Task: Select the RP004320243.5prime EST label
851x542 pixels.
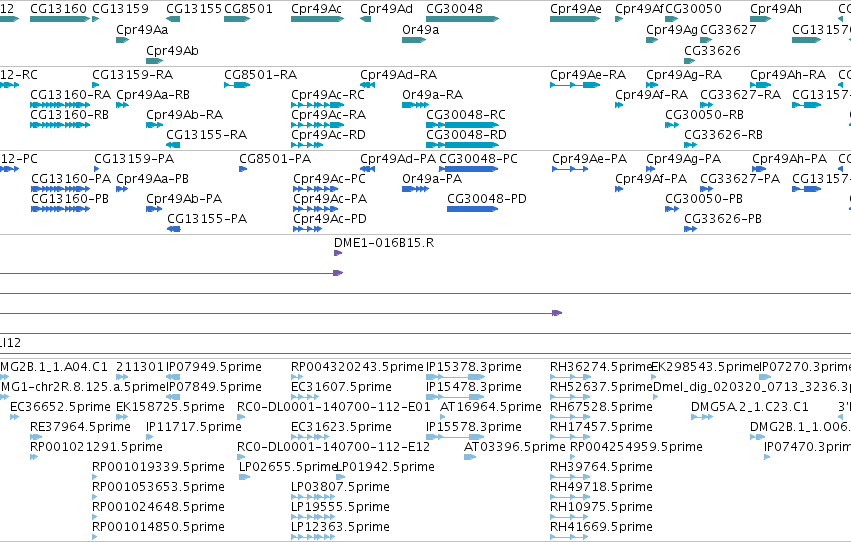Action: point(357,367)
